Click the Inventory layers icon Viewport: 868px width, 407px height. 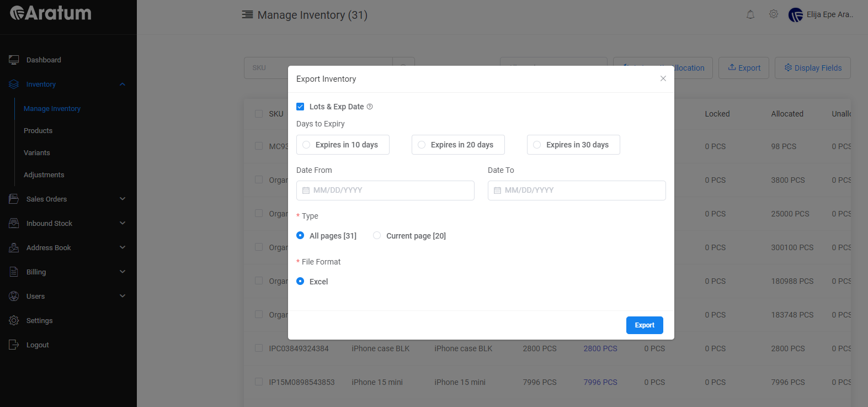14,84
